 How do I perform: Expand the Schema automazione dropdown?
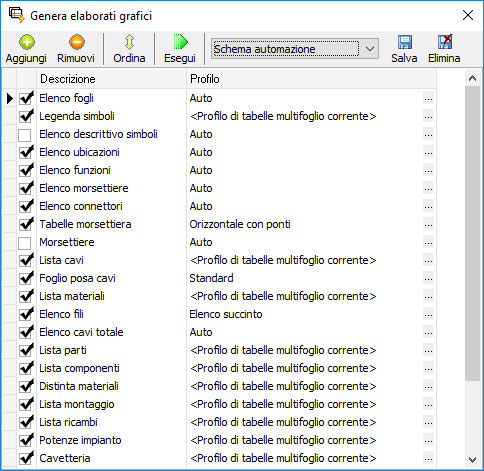(x=369, y=49)
